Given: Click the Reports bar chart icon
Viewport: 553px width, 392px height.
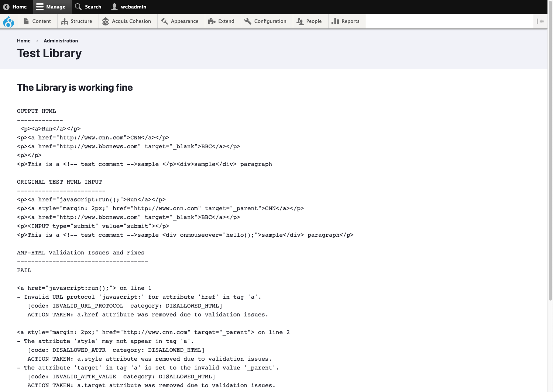Looking at the screenshot, I should [335, 21].
